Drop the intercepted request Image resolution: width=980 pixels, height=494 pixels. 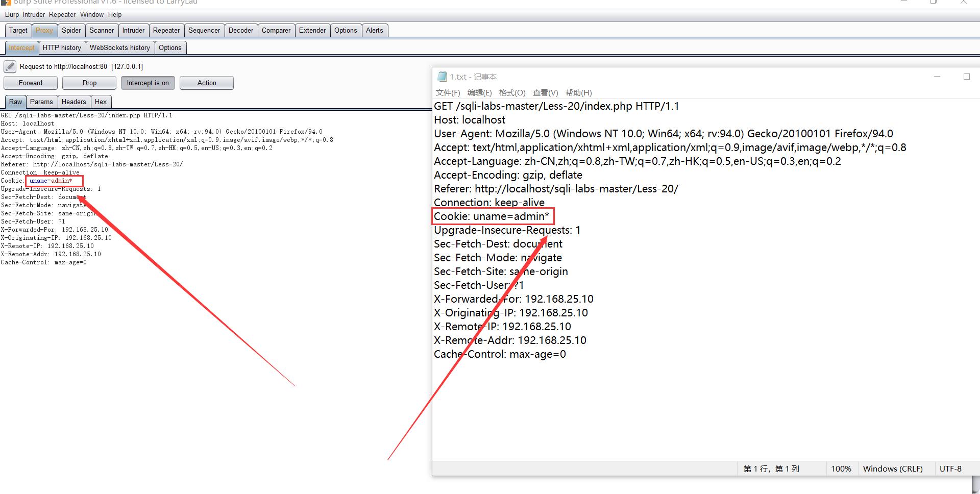(x=89, y=83)
